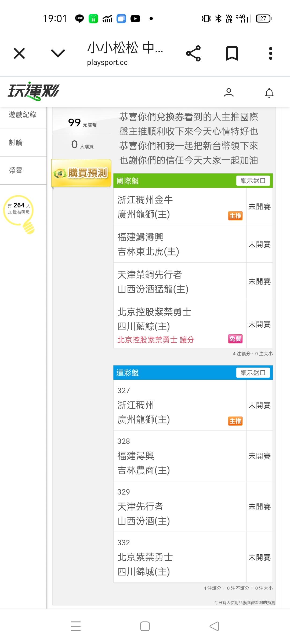The image size is (290, 644).
Task: Toggle 顯示盤口 in the 運彩盤 header
Action: (x=253, y=373)
